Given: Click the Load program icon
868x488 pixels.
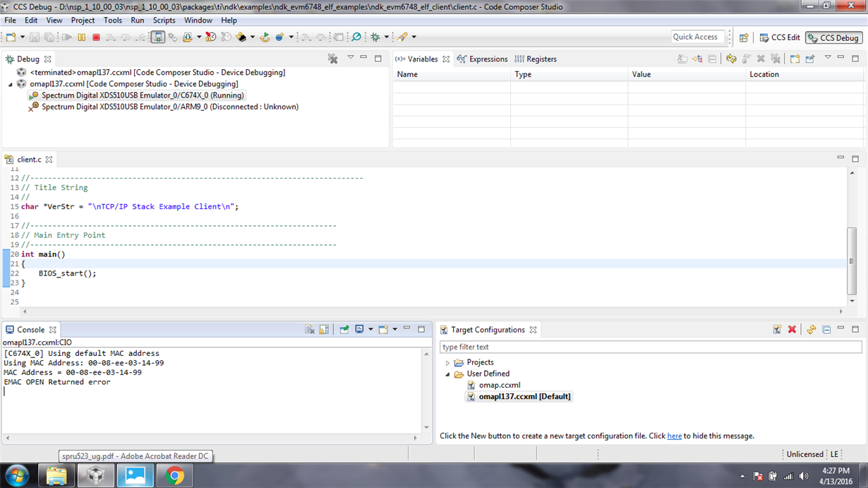Looking at the screenshot, I should 188,37.
